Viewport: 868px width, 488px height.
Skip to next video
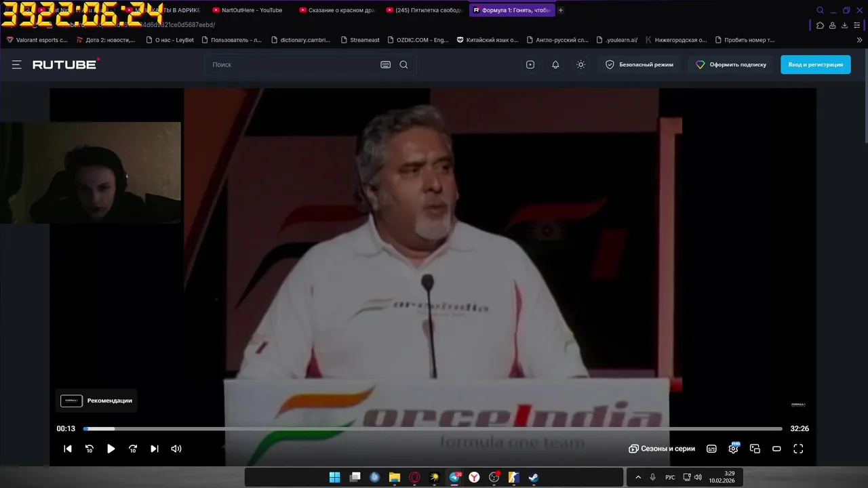click(154, 449)
